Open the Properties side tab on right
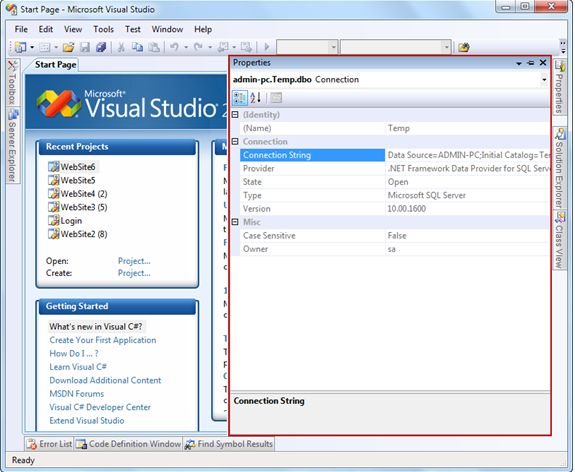 click(x=559, y=87)
